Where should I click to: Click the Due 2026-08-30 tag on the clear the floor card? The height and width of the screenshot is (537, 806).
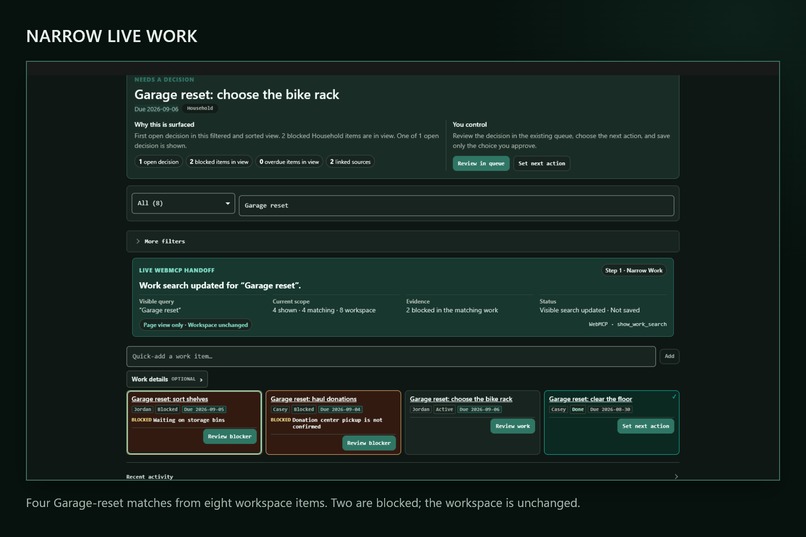pos(610,410)
